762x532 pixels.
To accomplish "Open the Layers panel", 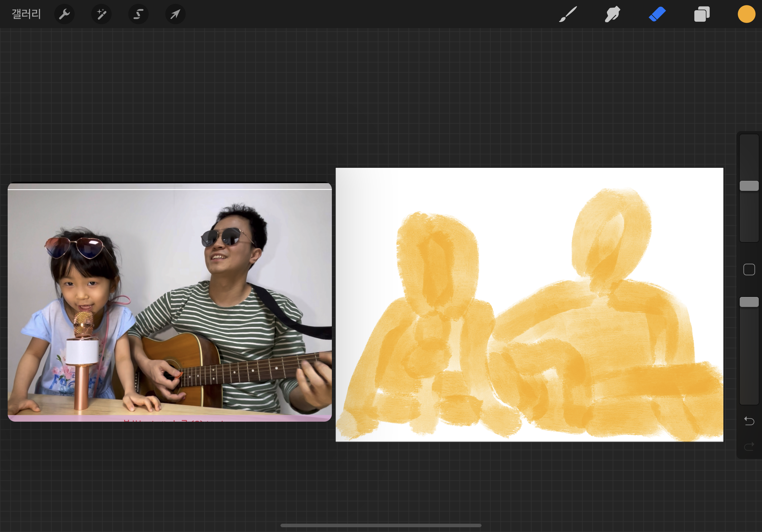I will [x=702, y=14].
